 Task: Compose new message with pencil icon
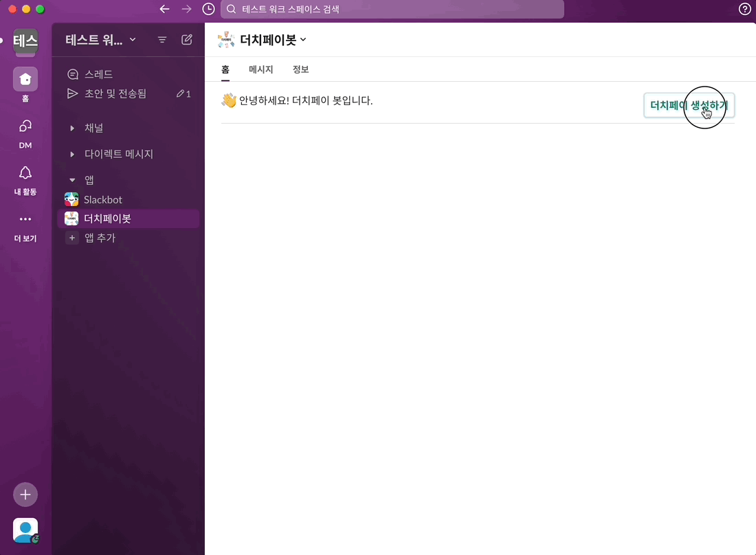point(187,40)
